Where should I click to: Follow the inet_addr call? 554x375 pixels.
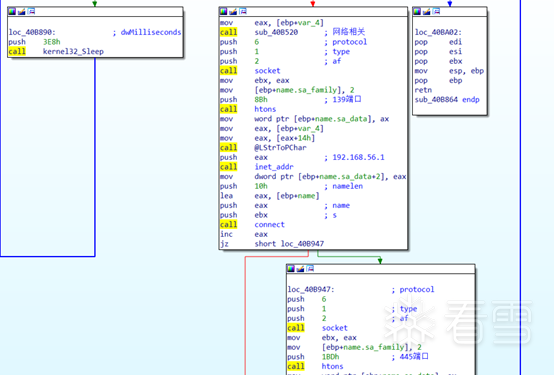274,167
